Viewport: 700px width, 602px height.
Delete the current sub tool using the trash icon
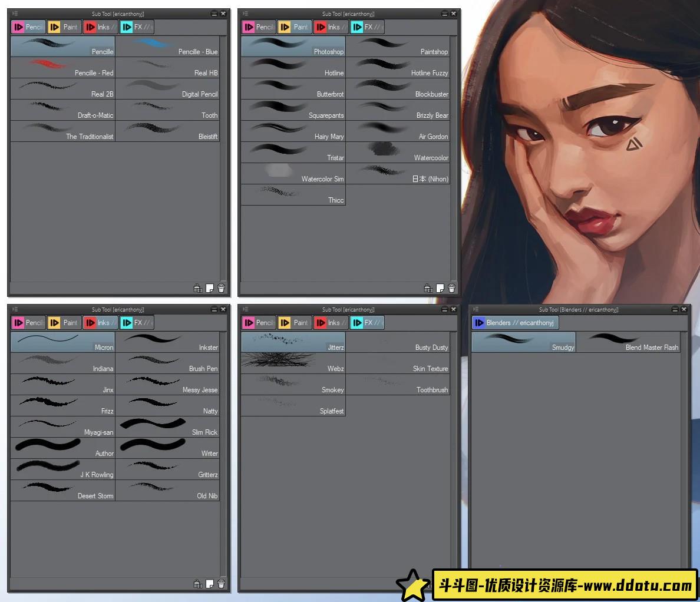coord(221,288)
